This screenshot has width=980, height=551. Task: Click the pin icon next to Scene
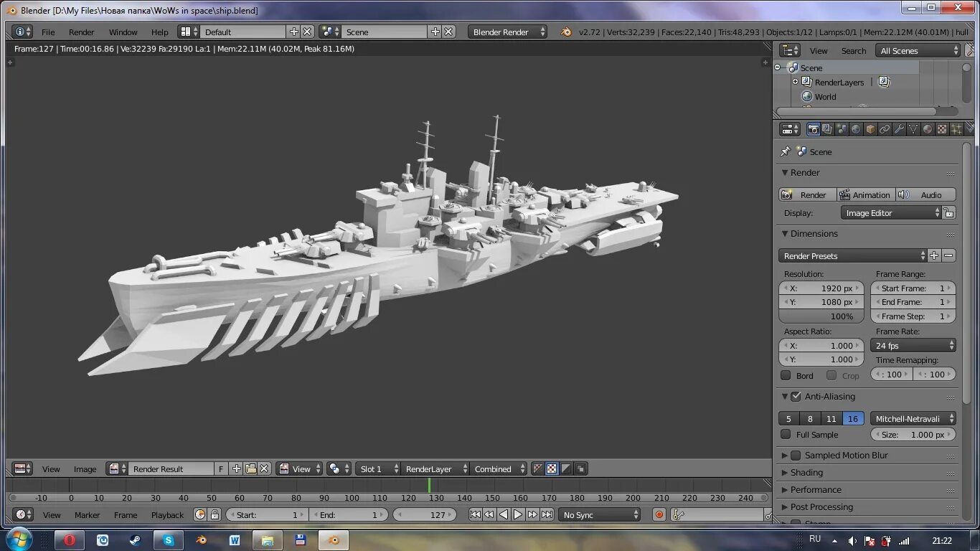coord(786,151)
